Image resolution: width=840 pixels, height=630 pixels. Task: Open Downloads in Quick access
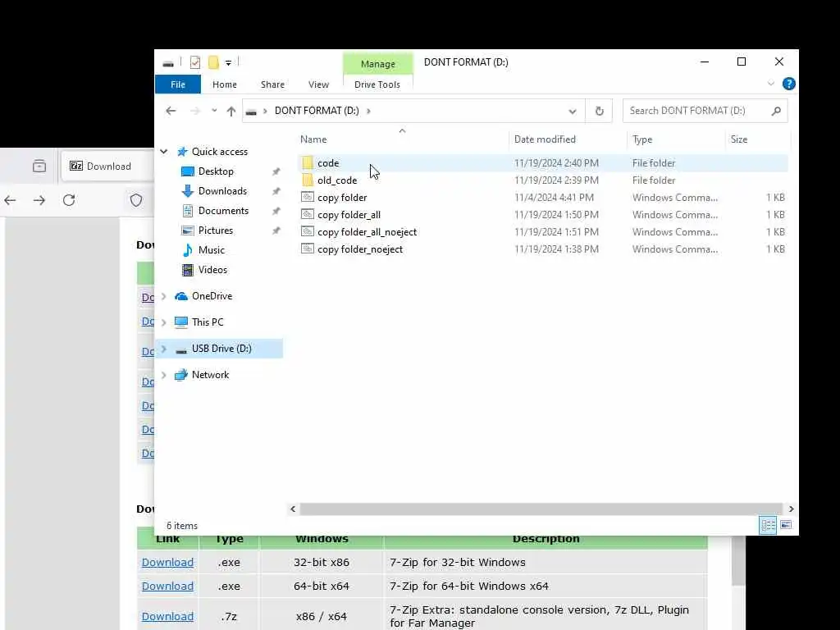coord(222,191)
